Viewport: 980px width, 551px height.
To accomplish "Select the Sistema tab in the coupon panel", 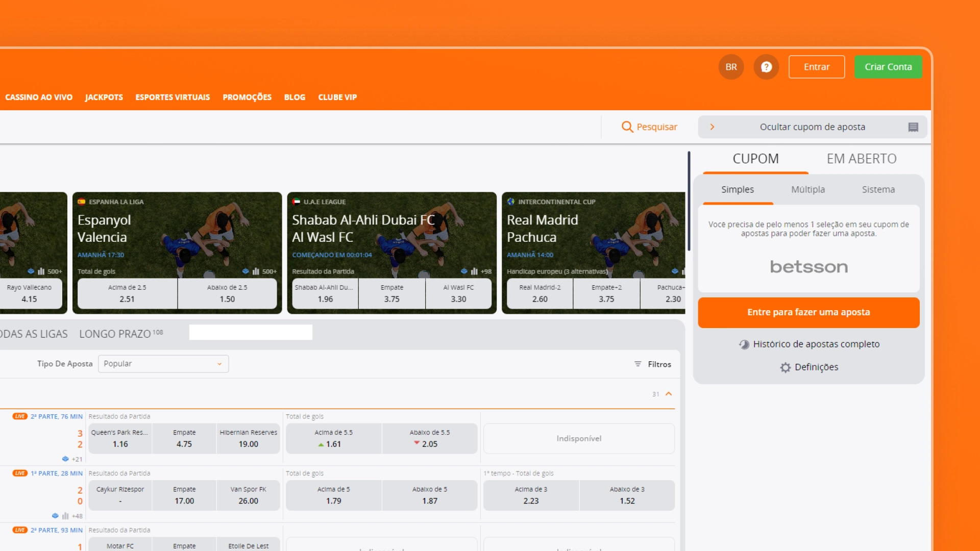I will click(878, 189).
